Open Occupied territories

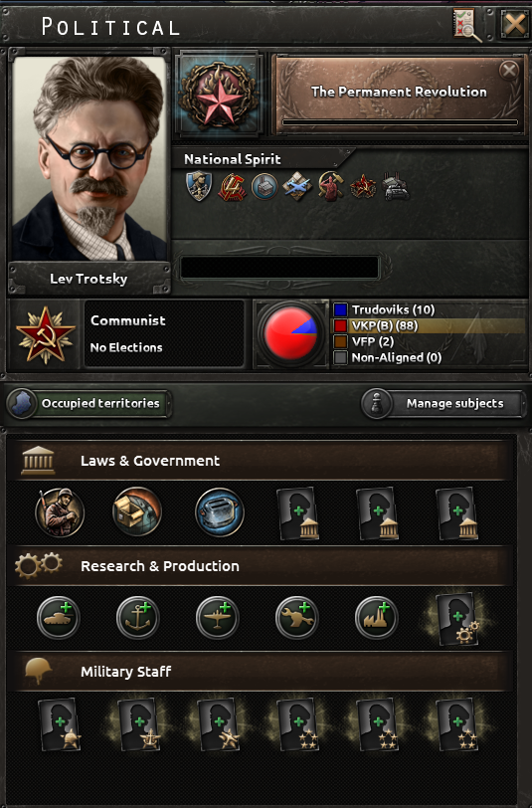click(x=89, y=403)
